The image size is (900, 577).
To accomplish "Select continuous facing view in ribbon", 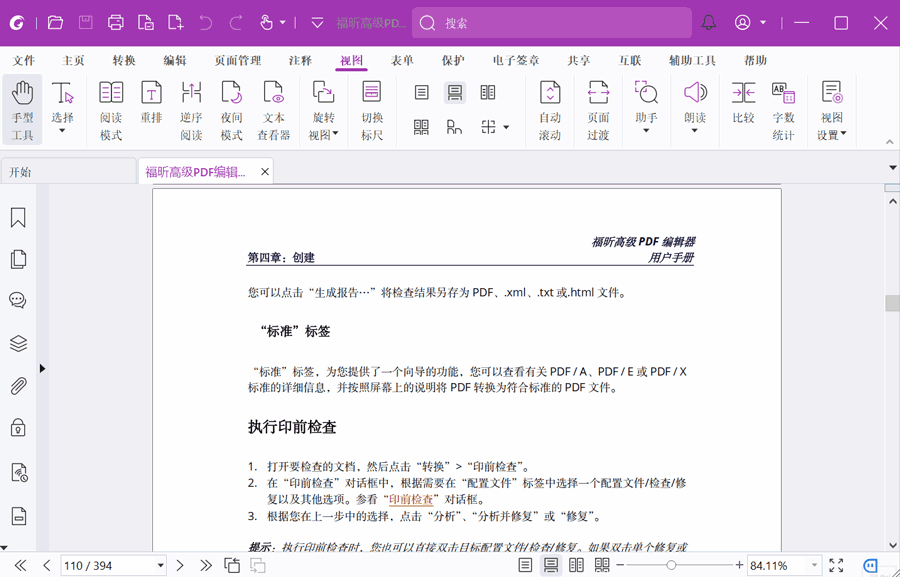I will click(421, 127).
